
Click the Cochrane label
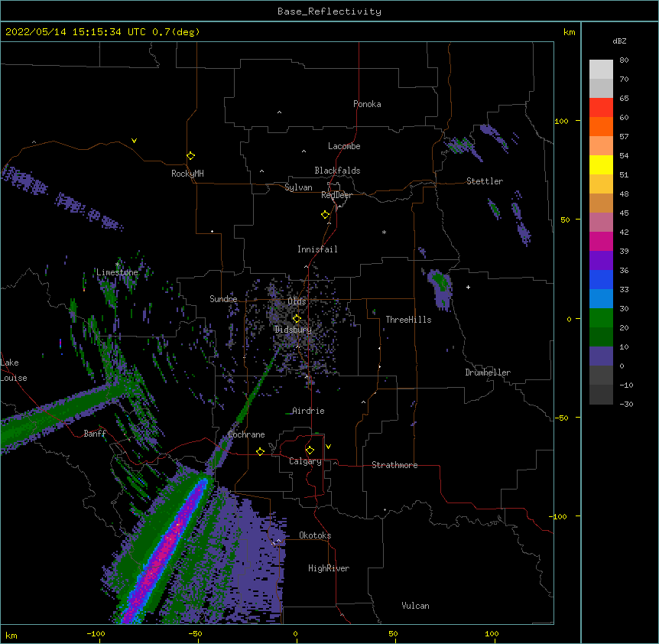(x=246, y=434)
